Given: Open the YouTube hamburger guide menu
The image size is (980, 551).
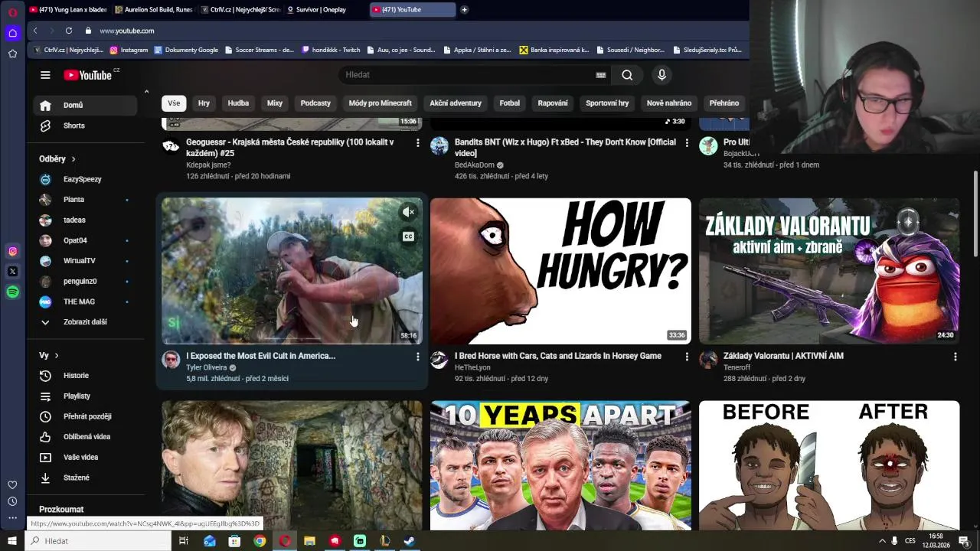Looking at the screenshot, I should (45, 75).
